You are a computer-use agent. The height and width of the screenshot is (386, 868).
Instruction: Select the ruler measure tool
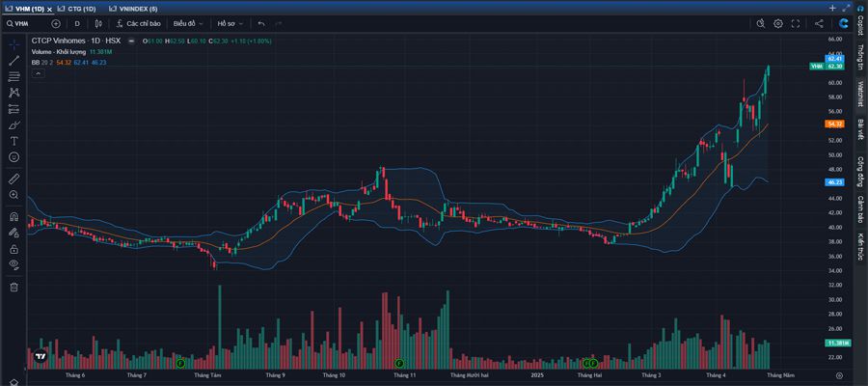pyautogui.click(x=14, y=179)
